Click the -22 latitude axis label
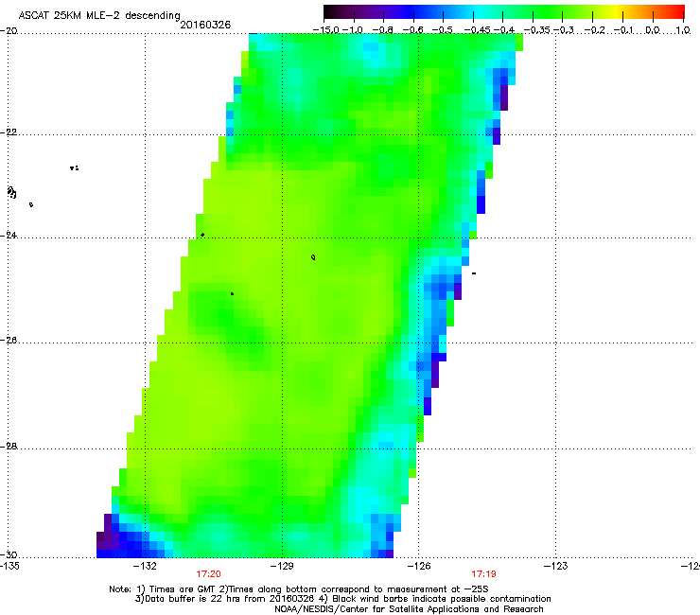The image size is (700, 615). (x=9, y=132)
